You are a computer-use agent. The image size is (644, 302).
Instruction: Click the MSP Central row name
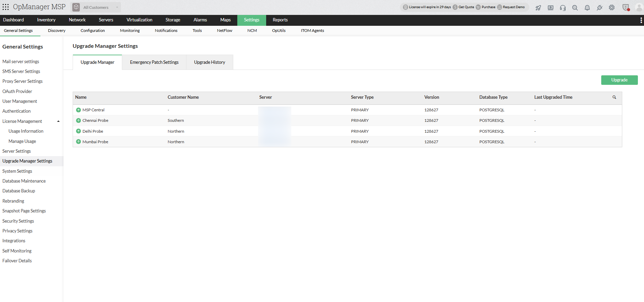tap(93, 110)
